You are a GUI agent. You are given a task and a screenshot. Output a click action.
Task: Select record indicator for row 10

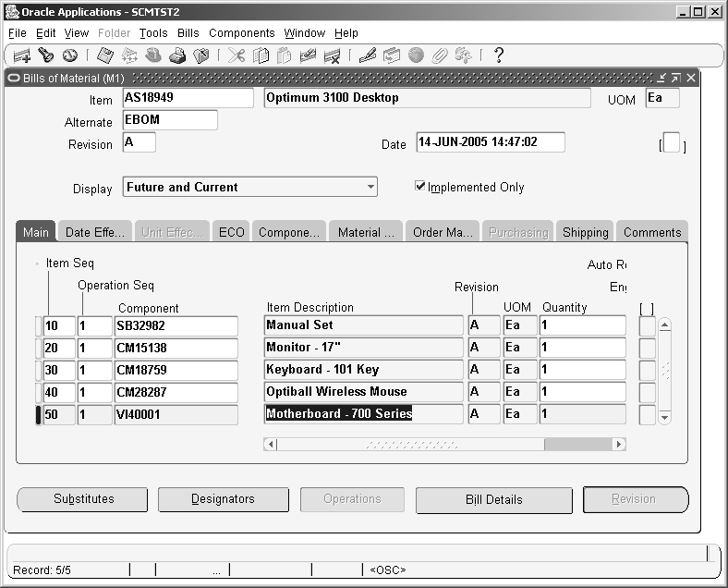[39, 325]
